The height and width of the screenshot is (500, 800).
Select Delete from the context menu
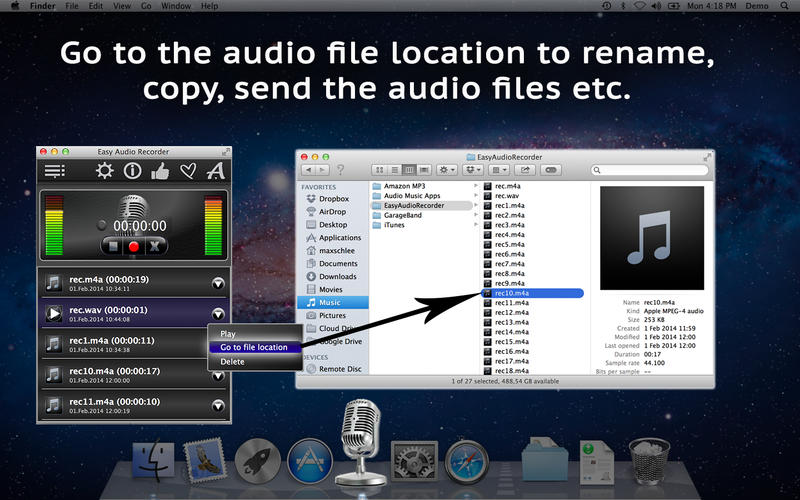tap(232, 361)
